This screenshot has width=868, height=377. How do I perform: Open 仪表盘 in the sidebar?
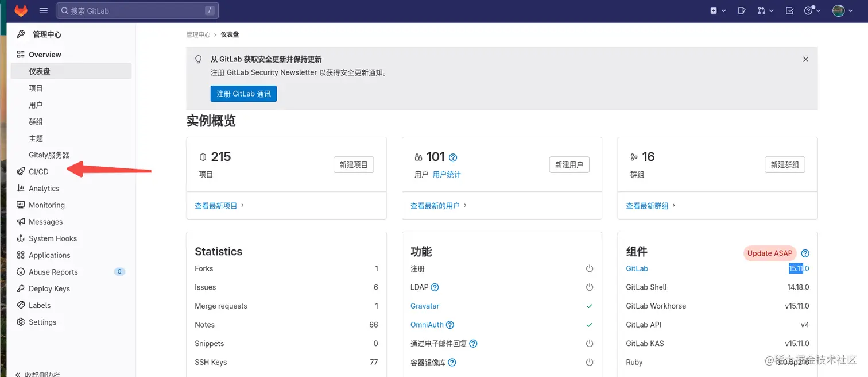tap(71, 71)
